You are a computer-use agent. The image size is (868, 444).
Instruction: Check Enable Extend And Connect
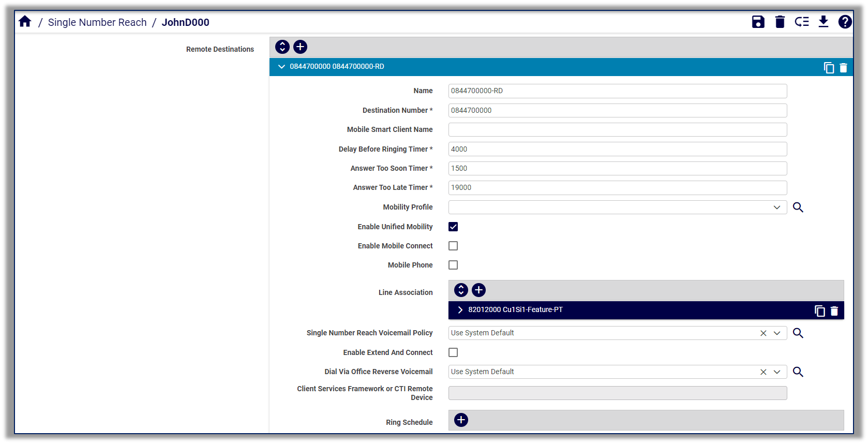[453, 352]
